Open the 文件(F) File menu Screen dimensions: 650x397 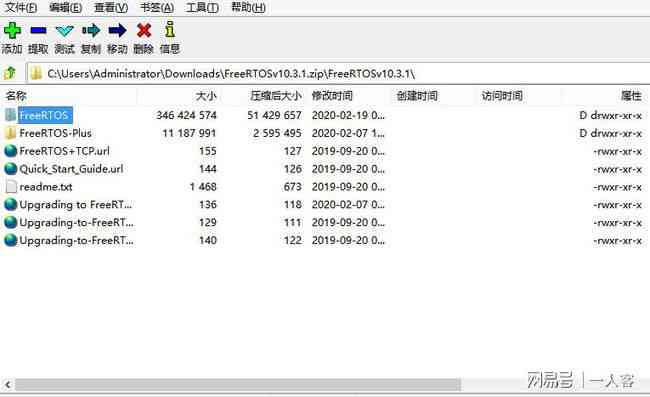(x=21, y=7)
